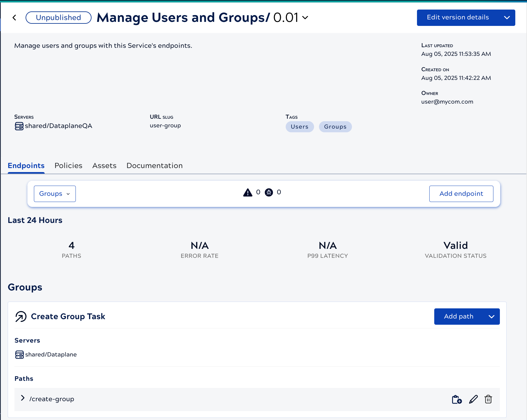The image size is (527, 420).
Task: Open the Add path dropdown arrow
Action: (x=491, y=317)
